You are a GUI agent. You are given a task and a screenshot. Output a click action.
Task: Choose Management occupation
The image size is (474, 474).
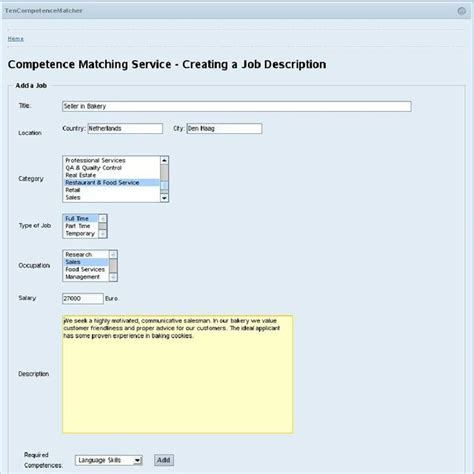pos(86,277)
